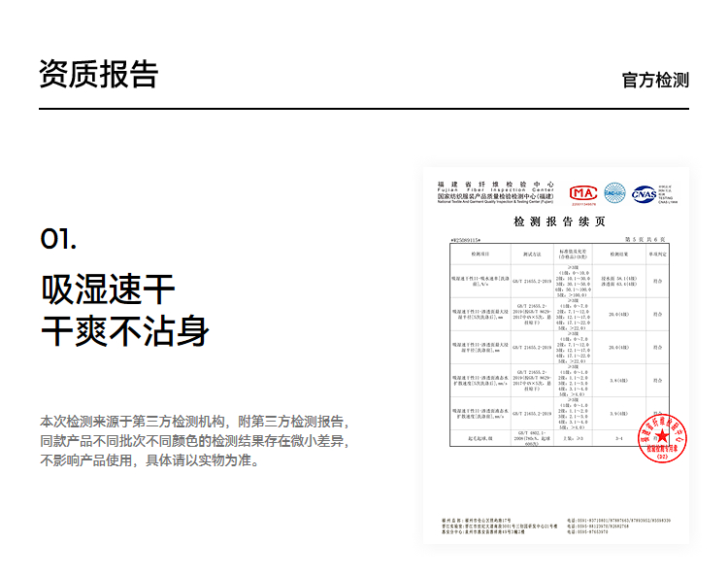The width and height of the screenshot is (728, 578).
Task: Click the 01. section number
Action: 58,240
